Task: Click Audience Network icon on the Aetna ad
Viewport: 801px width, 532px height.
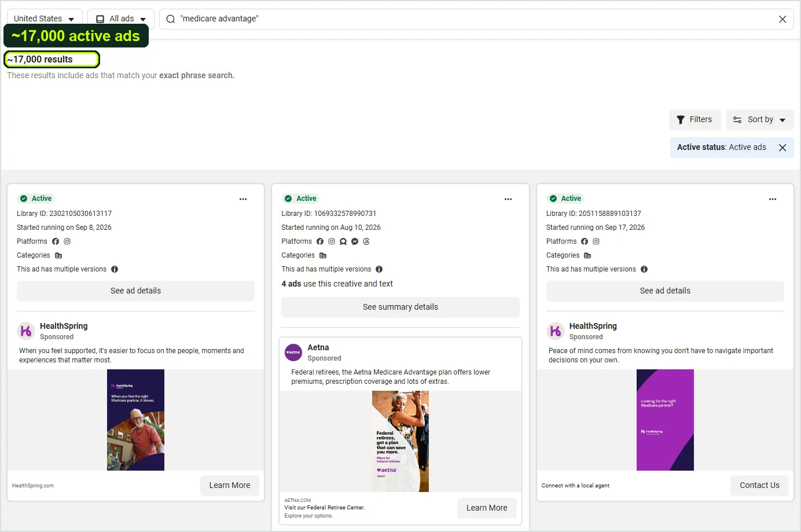Action: [343, 241]
